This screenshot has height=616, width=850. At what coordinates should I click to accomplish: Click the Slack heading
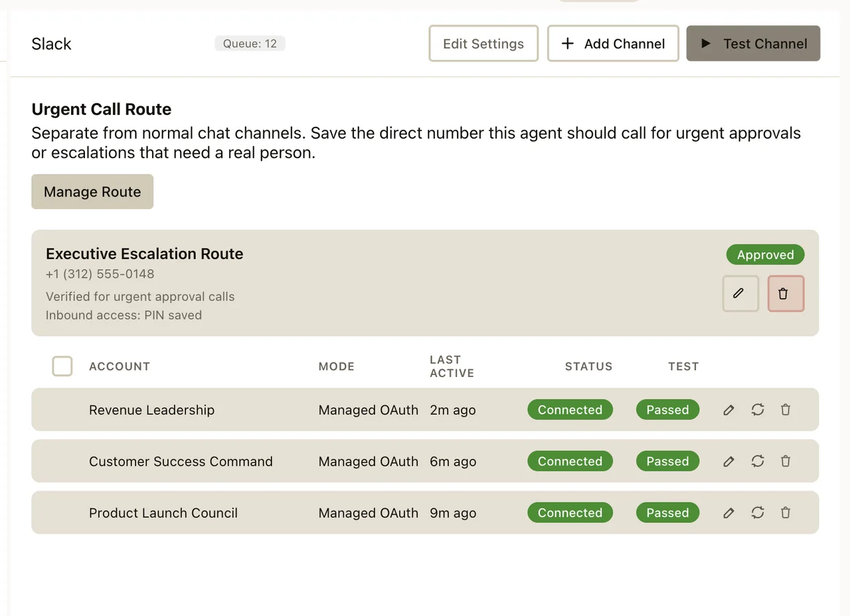click(x=51, y=44)
